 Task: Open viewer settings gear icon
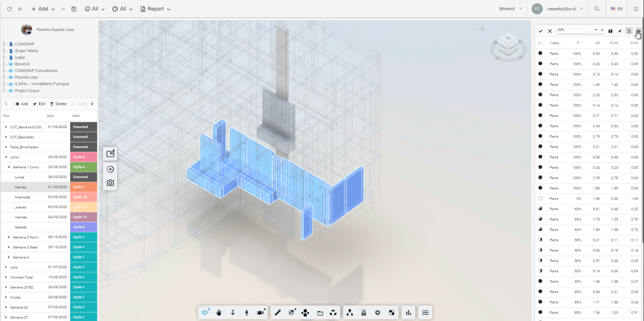[x=377, y=312]
